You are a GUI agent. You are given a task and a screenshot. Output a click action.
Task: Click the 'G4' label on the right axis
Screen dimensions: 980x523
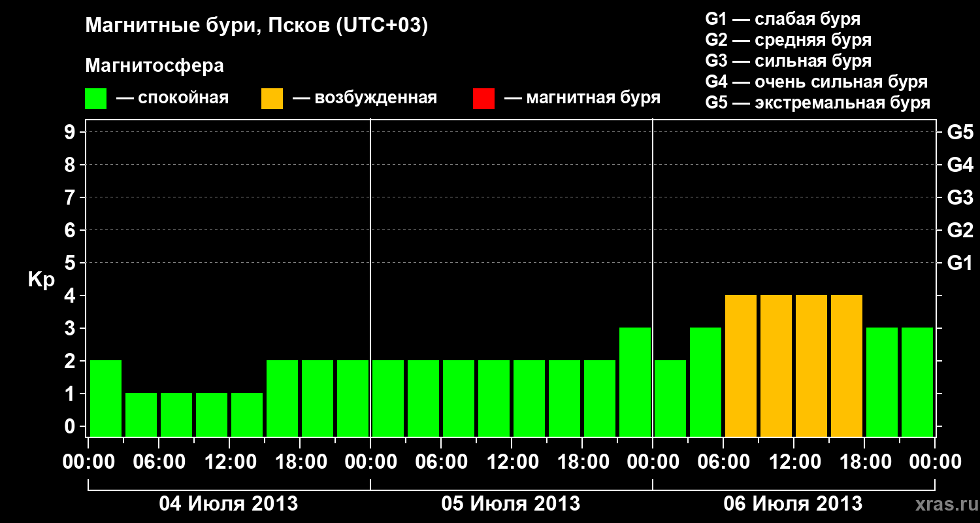pyautogui.click(x=960, y=165)
